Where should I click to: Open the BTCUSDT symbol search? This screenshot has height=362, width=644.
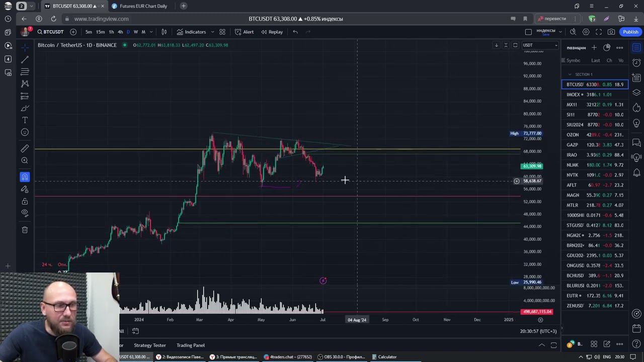50,32
